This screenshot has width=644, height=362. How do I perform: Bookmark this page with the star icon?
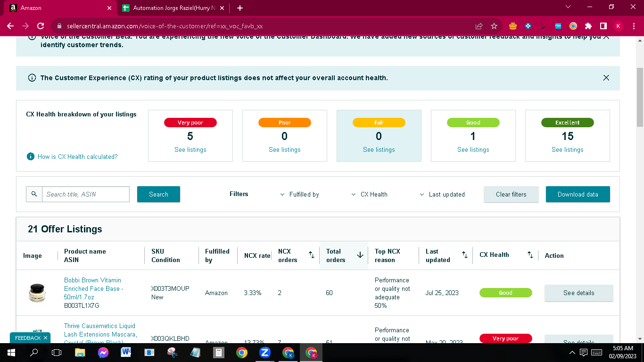494,26
